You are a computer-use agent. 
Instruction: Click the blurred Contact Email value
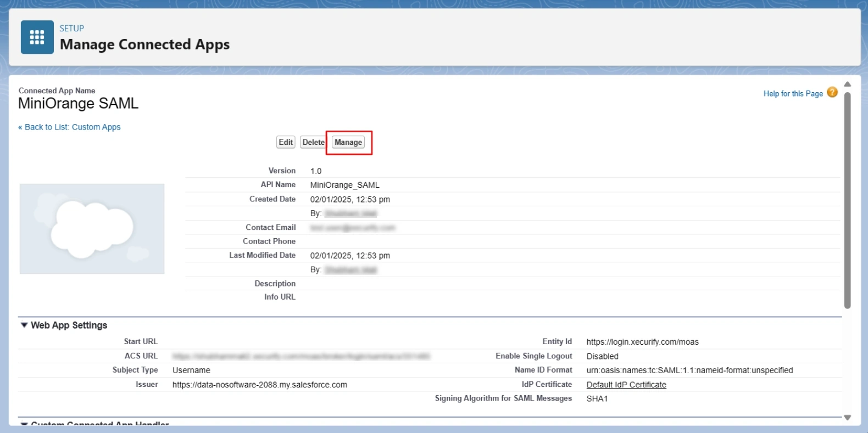[x=353, y=228]
